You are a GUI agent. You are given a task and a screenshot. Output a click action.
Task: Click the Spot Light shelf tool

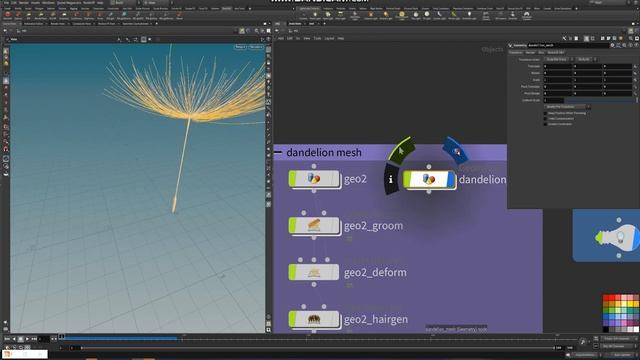[328, 16]
